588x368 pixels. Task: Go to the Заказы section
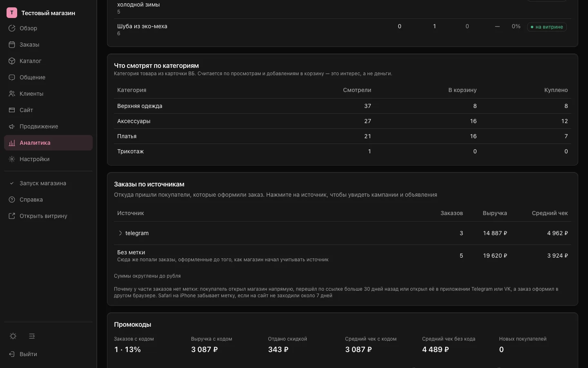click(48, 45)
